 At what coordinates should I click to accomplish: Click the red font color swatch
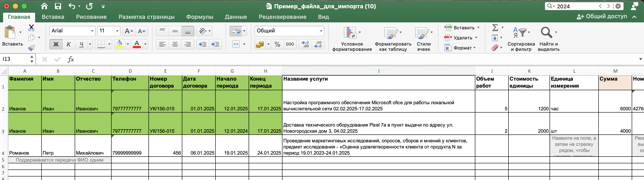136,44
